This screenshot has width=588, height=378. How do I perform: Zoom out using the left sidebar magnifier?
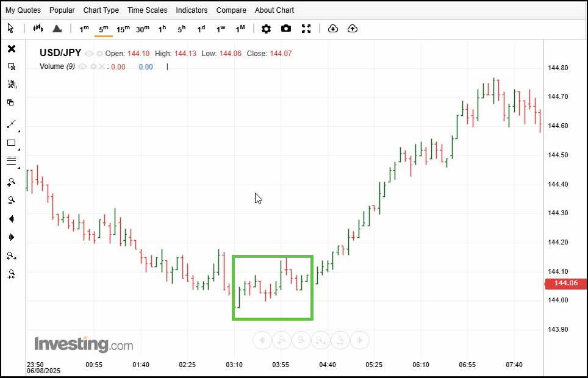[12, 200]
